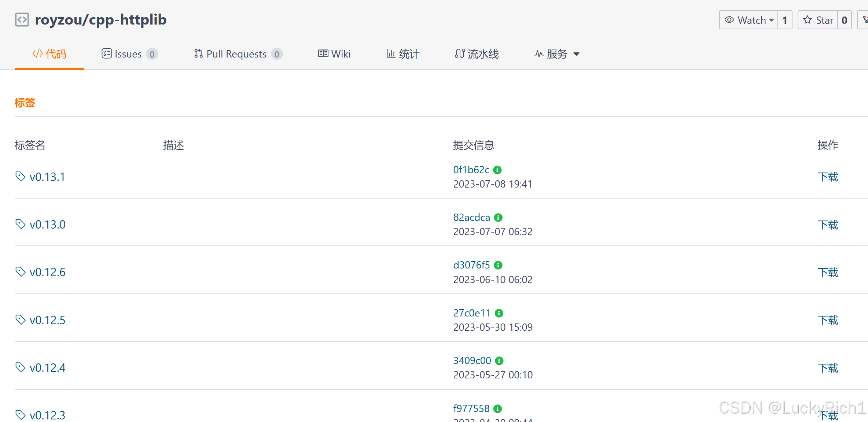Open the royzou/cpp-httplib repository title link
868x422 pixels.
point(100,20)
